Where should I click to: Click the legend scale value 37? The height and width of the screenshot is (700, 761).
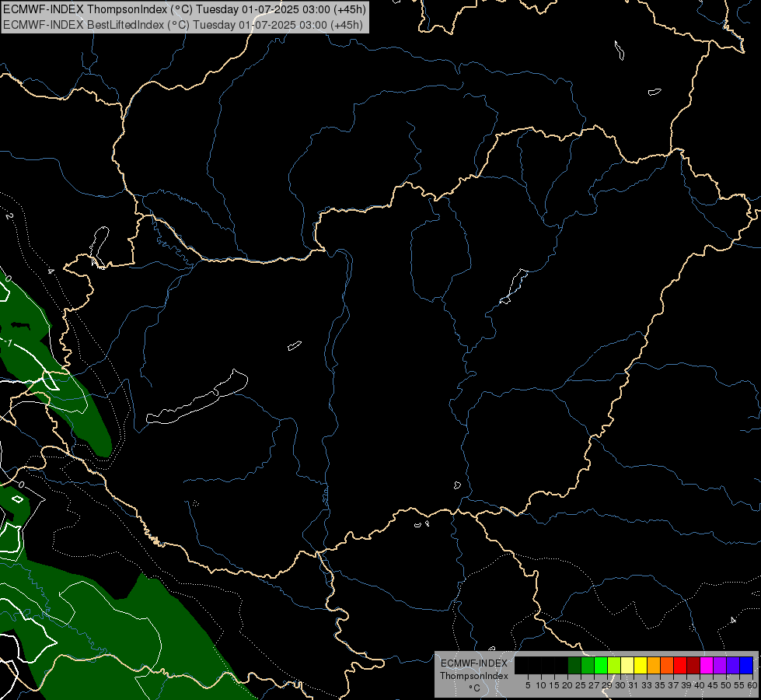tap(673, 685)
